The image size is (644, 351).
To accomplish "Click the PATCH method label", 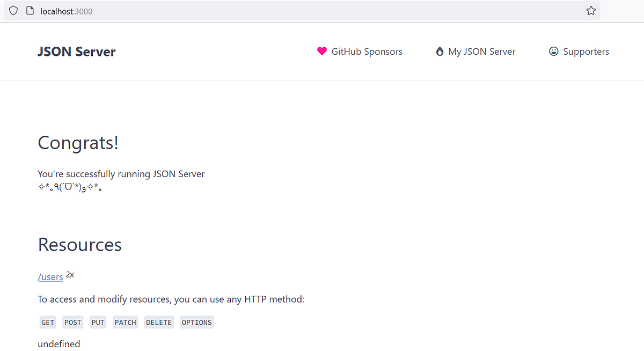I will click(126, 323).
